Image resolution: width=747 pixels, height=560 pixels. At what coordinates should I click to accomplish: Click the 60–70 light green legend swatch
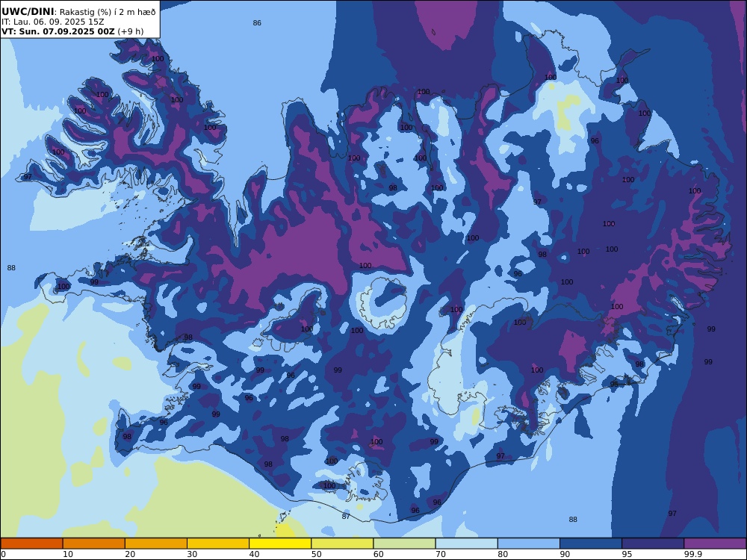(x=404, y=544)
